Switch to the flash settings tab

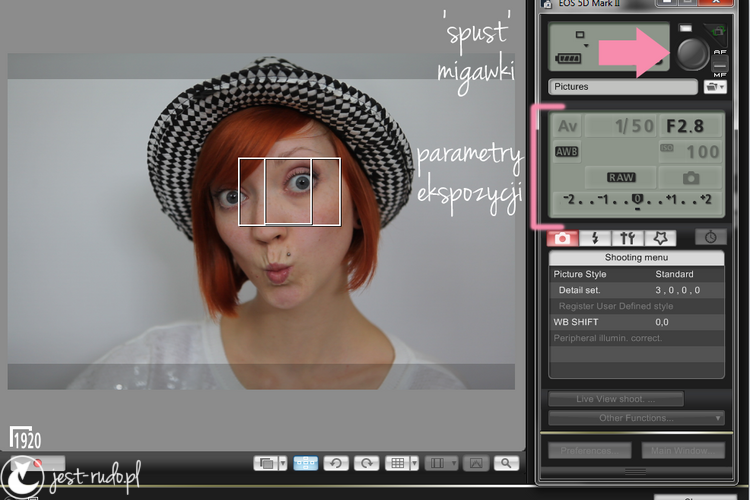(595, 238)
